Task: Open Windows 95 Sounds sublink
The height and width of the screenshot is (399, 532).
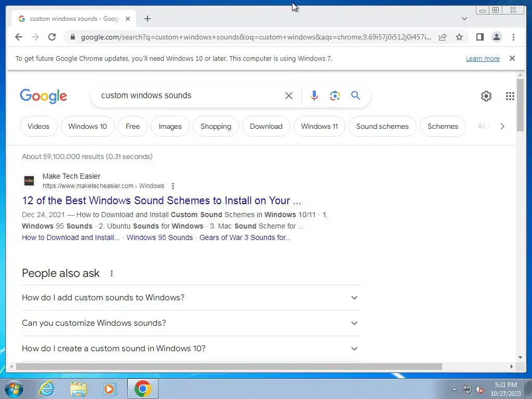Action: [159, 237]
